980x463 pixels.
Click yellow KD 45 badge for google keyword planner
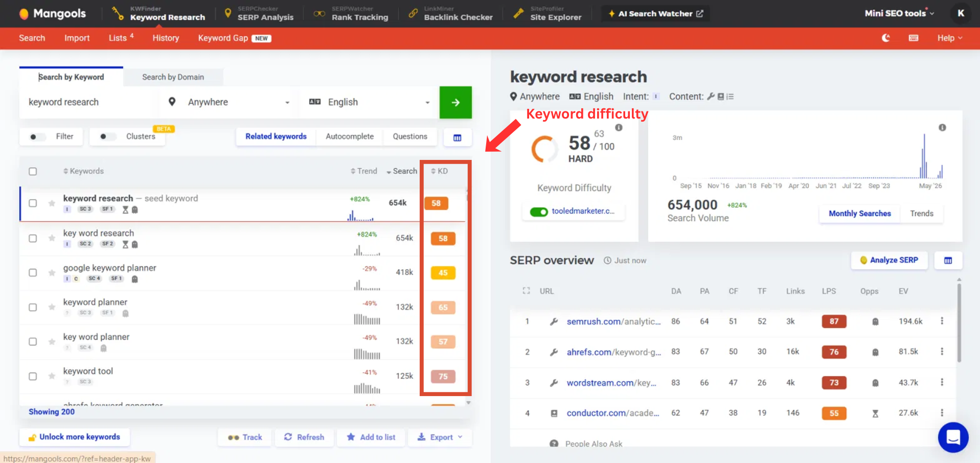pyautogui.click(x=443, y=273)
